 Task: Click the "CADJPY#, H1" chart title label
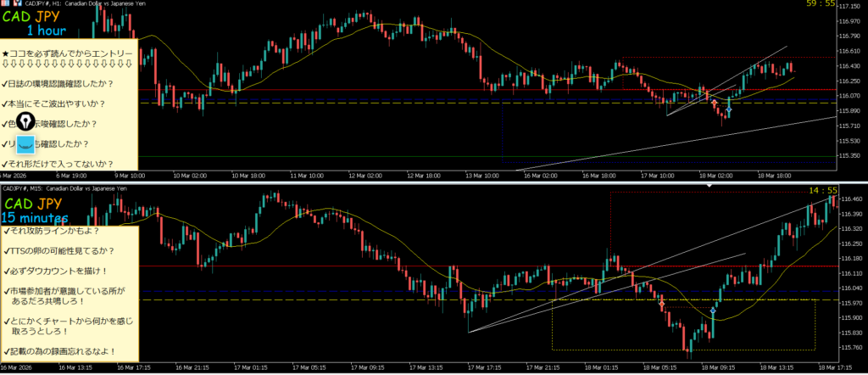click(44, 3)
